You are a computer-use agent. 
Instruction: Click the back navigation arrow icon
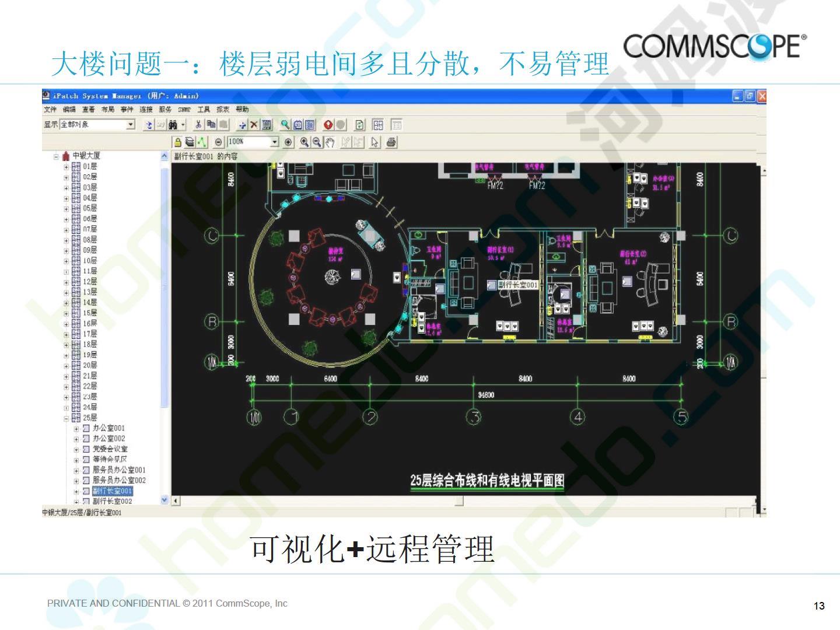(149, 125)
